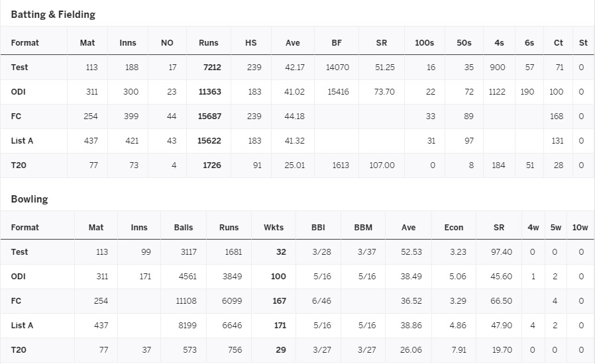
Task: Click T20 format in batting table
Action: tap(19, 165)
